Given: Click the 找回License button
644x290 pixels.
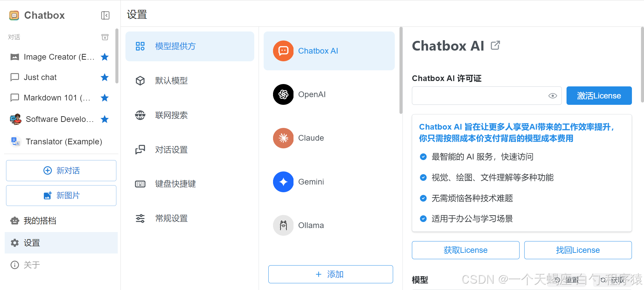Looking at the screenshot, I should coord(578,250).
